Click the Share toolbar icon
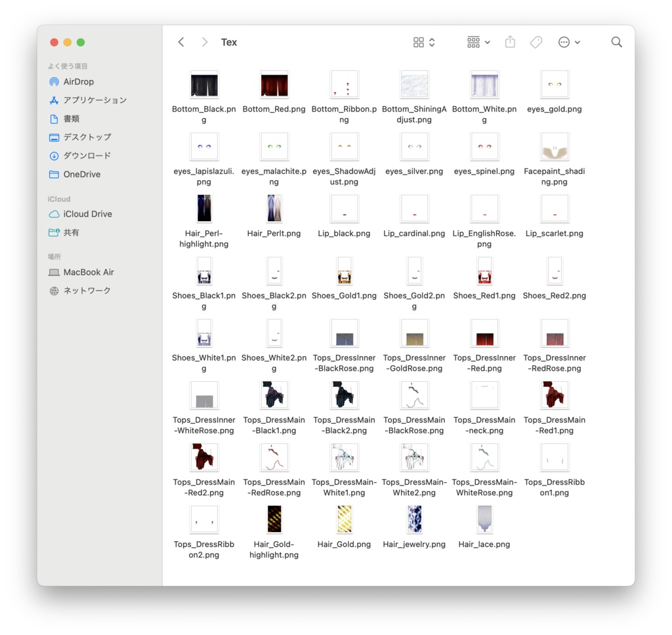 (510, 42)
